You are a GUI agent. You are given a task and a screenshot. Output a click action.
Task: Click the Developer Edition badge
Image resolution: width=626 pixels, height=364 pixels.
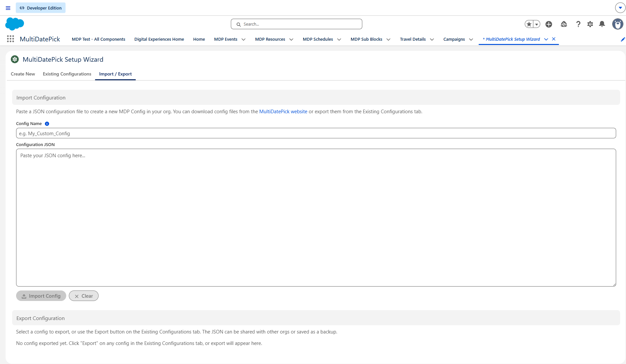[40, 8]
